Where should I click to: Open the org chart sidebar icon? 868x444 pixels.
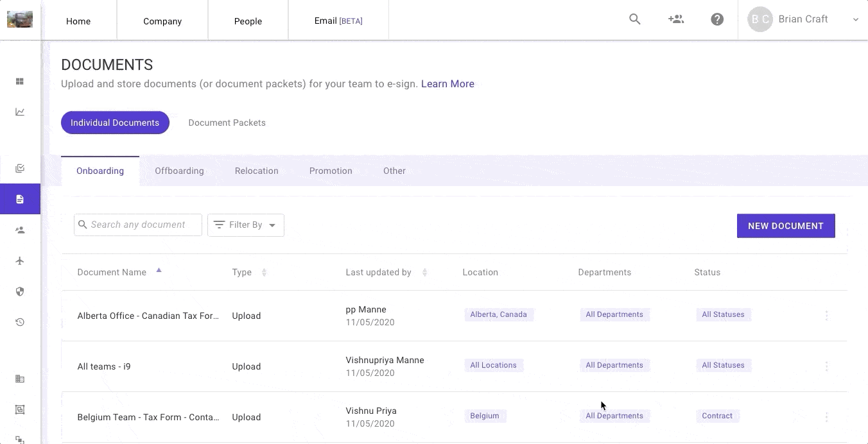20,409
